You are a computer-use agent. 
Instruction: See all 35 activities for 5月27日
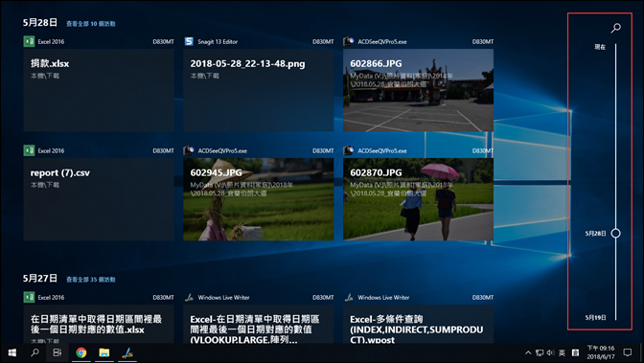coord(91,280)
